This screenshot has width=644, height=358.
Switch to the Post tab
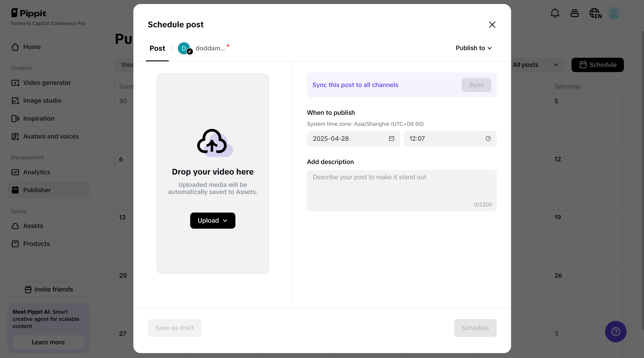pyautogui.click(x=157, y=48)
